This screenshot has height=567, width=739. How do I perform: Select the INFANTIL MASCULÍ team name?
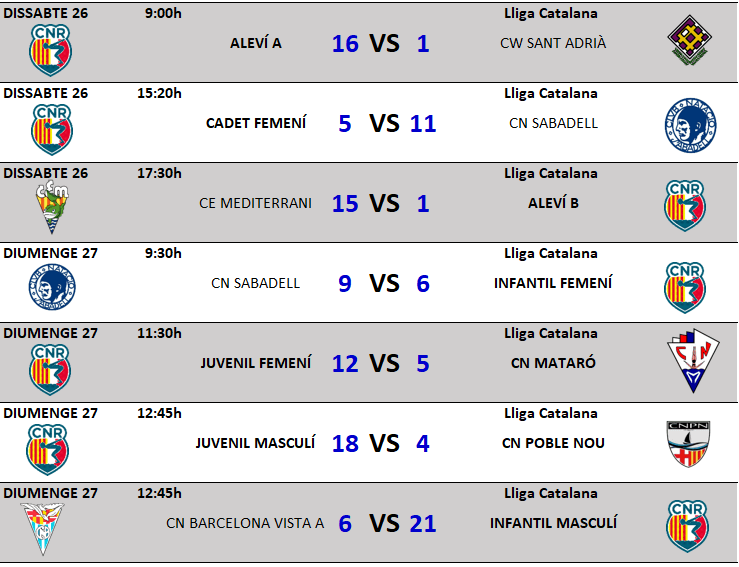pos(553,523)
